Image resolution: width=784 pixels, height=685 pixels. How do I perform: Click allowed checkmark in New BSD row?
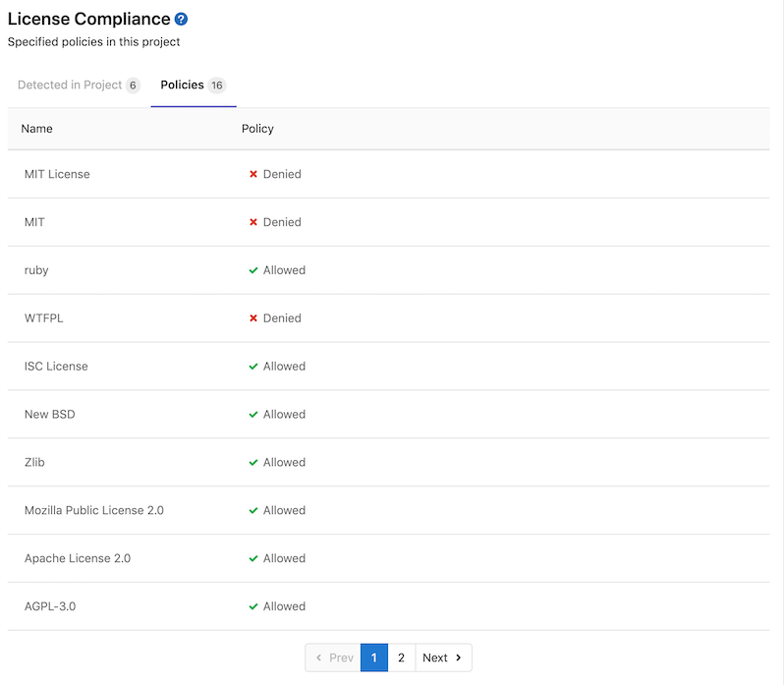click(x=253, y=415)
